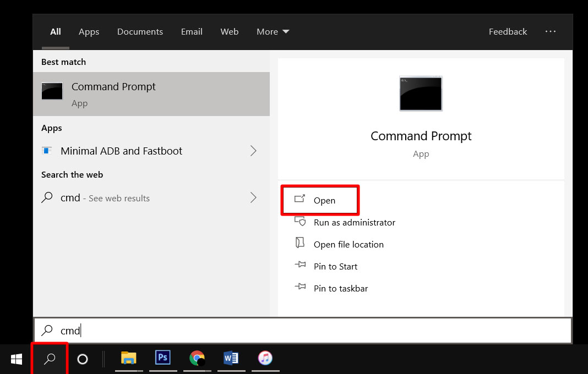This screenshot has width=588, height=374.
Task: Select the Apps filter tab
Action: tap(89, 31)
